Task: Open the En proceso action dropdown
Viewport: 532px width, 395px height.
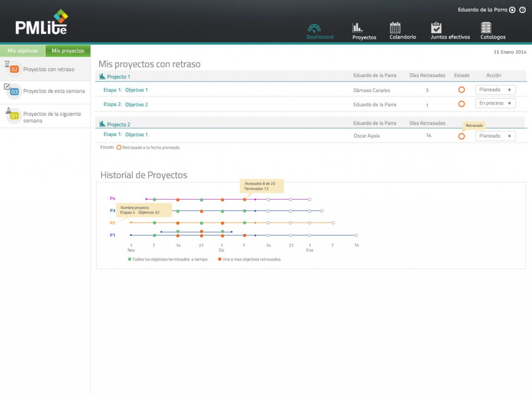Action: click(x=495, y=103)
